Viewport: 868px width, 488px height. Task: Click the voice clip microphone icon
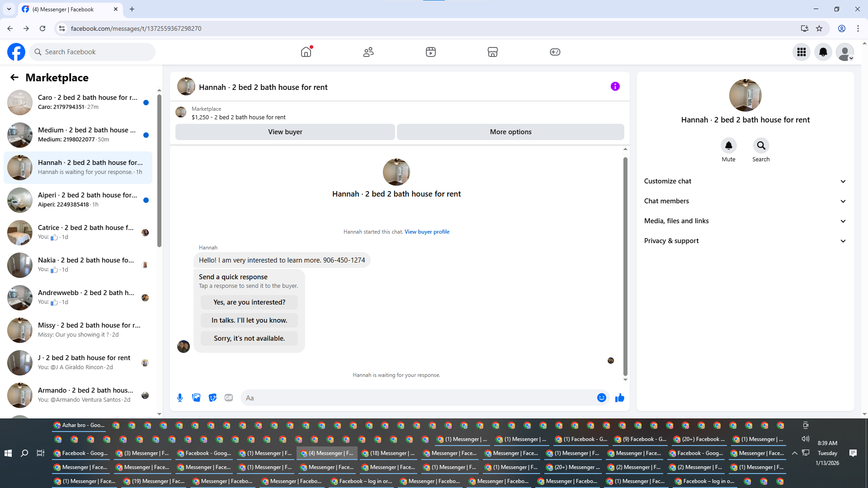(180, 398)
